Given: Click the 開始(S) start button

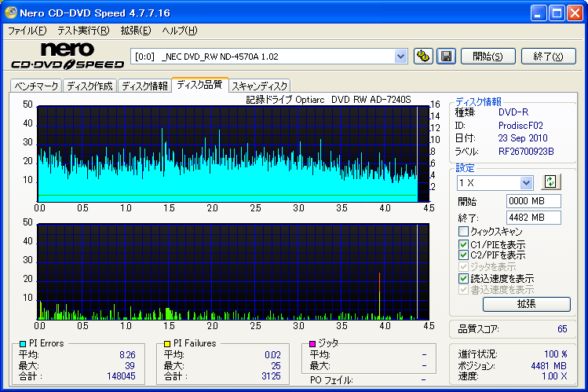Looking at the screenshot, I should (488, 57).
